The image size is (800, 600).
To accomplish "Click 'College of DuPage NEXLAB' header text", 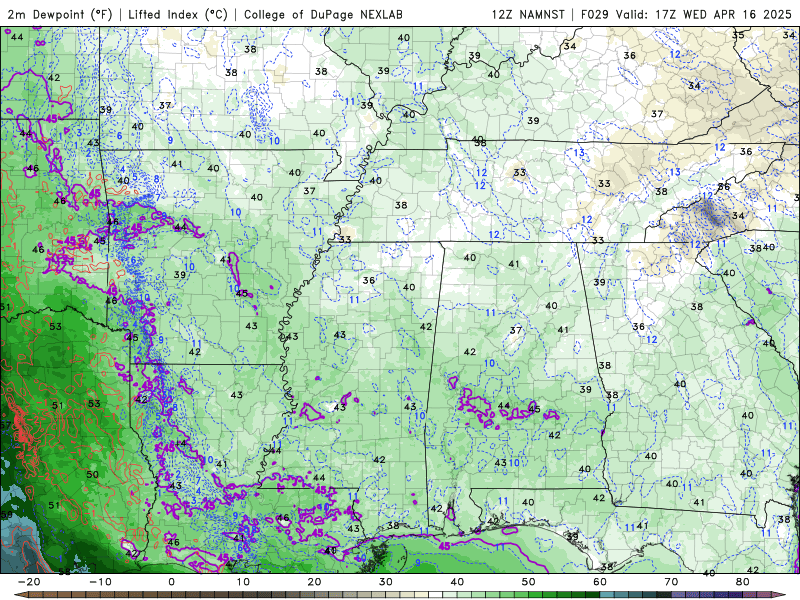I will 323,14.
